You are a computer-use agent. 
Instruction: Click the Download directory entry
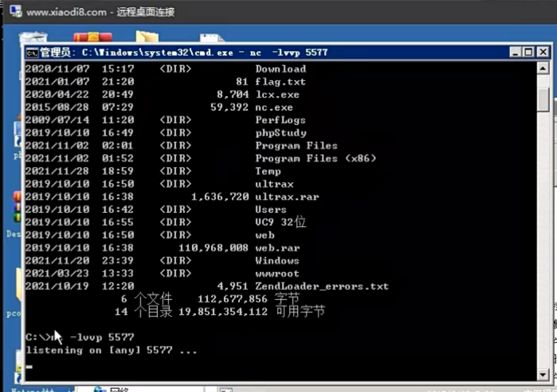click(280, 69)
